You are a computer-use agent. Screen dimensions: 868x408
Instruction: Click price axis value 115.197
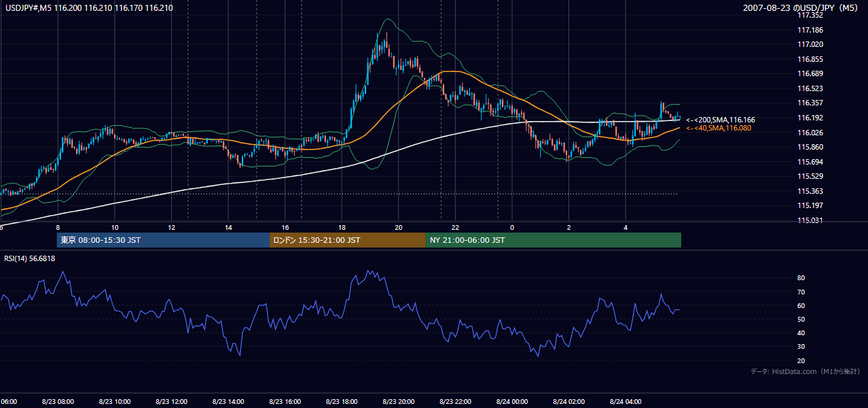point(809,205)
